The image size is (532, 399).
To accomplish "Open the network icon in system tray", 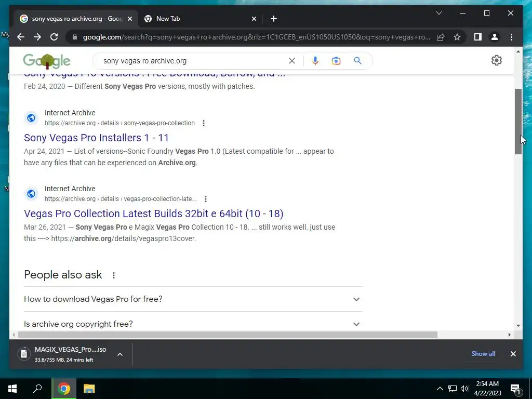I will click(x=453, y=389).
